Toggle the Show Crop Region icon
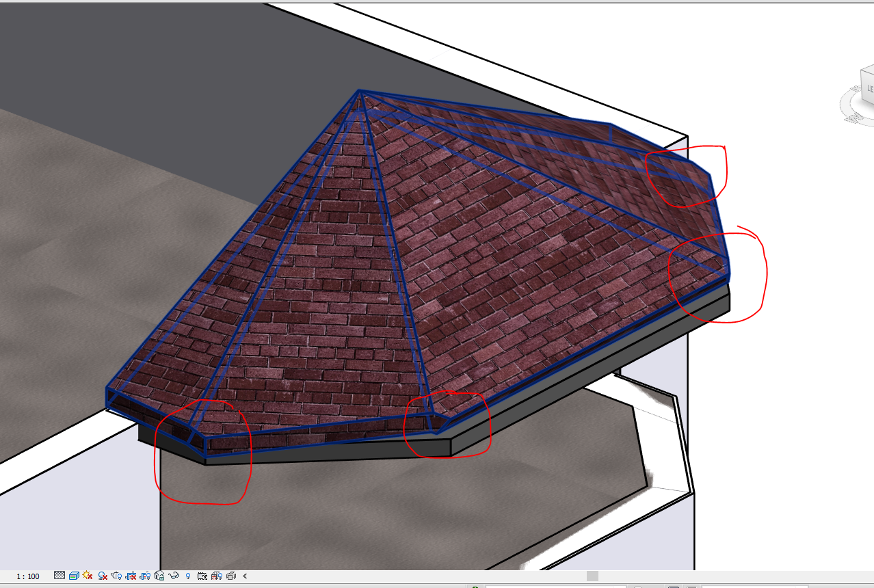 click(145, 576)
